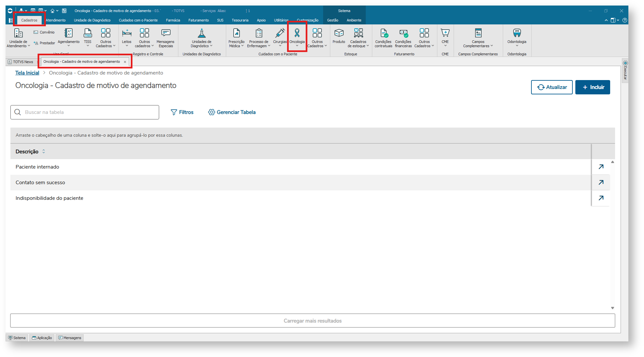The width and height of the screenshot is (644, 357).
Task: Click the Mensagens Especiais icon
Action: [x=165, y=33]
